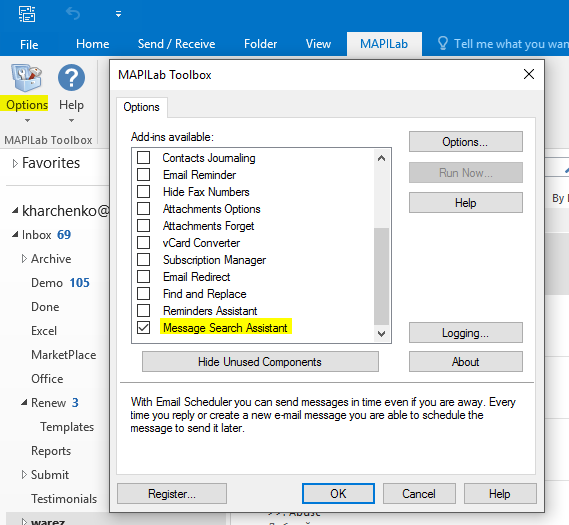Open the dropdown arrow below Help ribbon button
This screenshot has height=525, width=569.
pyautogui.click(x=71, y=120)
